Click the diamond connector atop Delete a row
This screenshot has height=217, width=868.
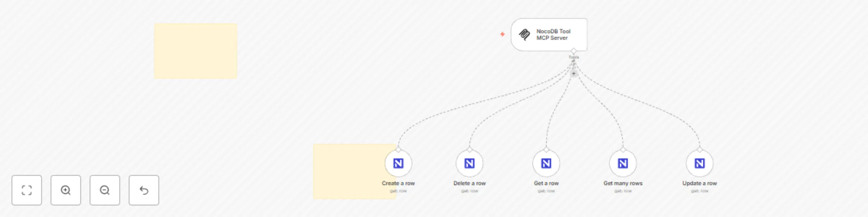(469, 150)
